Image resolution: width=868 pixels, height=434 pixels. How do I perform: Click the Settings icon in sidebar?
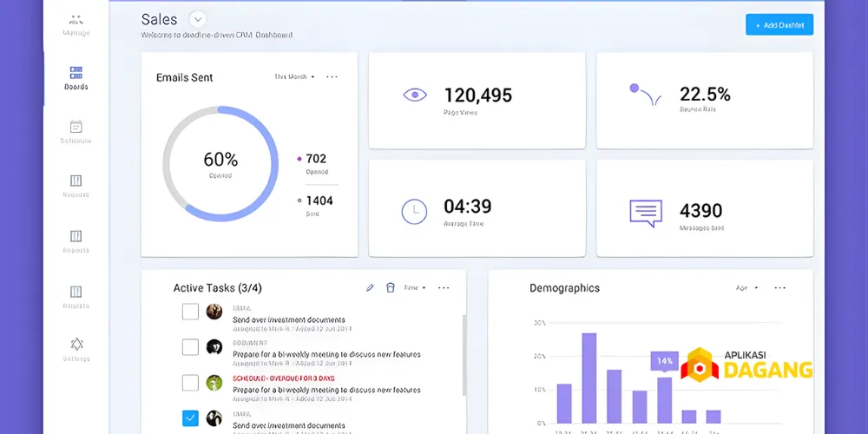click(76, 349)
